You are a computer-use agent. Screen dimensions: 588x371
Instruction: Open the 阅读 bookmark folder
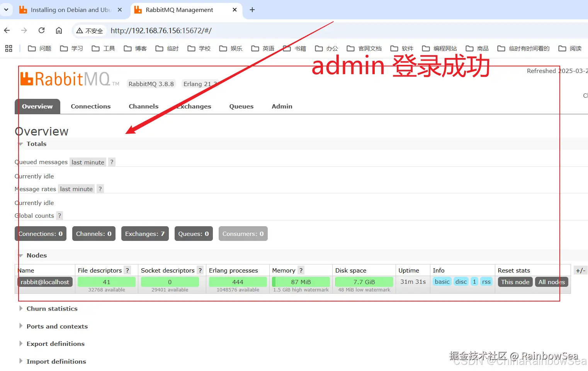(x=570, y=48)
